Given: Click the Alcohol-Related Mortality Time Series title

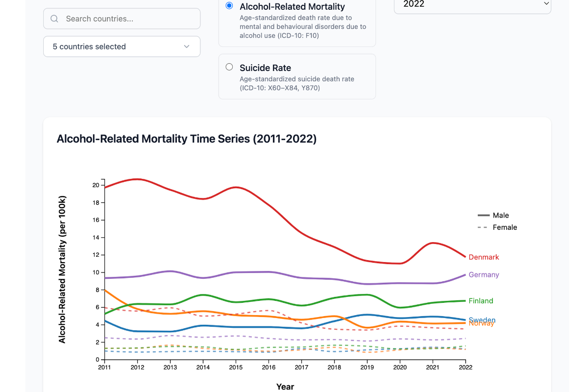Looking at the screenshot, I should [187, 139].
